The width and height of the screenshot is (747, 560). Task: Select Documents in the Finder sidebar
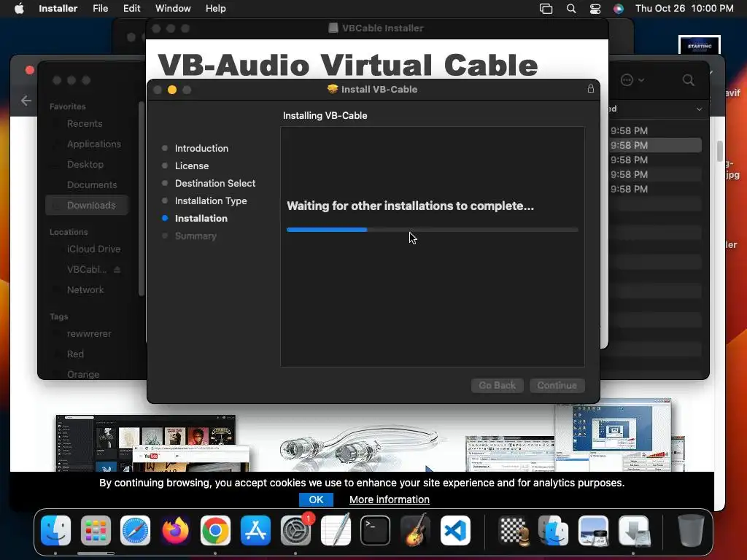point(92,184)
